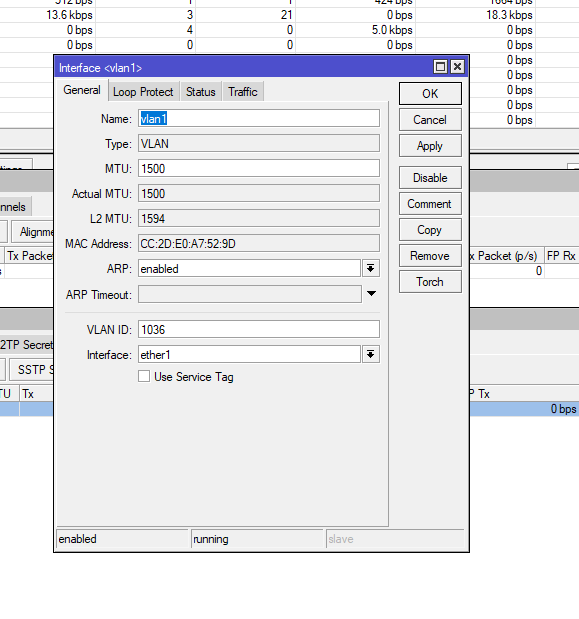The height and width of the screenshot is (619, 579).
Task: Enable the Use Service Tag checkbox
Action: pyautogui.click(x=144, y=376)
